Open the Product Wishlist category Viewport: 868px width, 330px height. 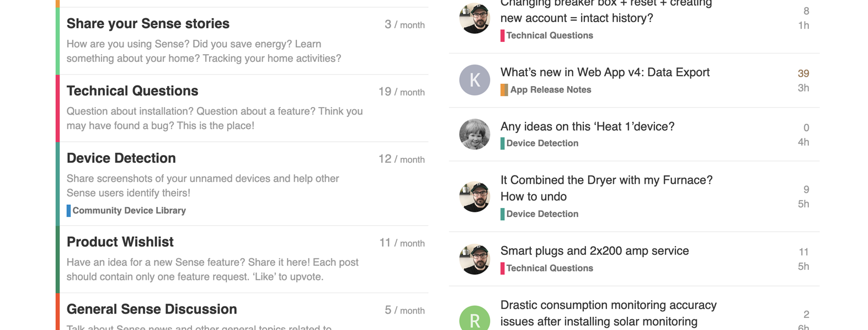pos(120,242)
